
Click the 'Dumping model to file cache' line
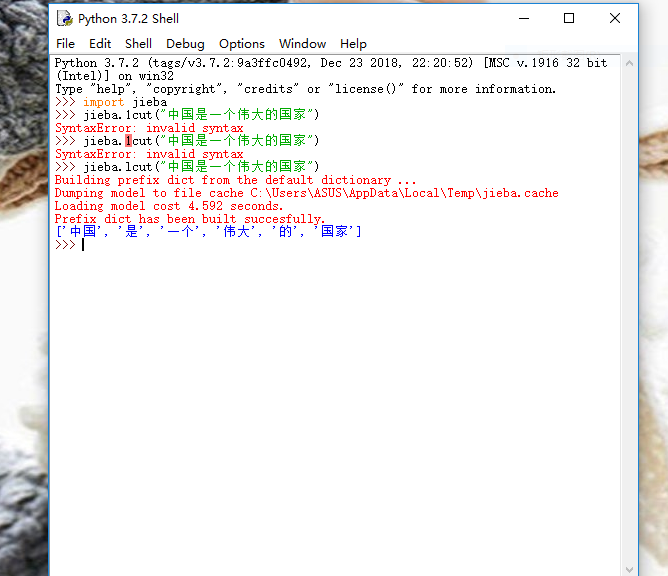pos(307,193)
